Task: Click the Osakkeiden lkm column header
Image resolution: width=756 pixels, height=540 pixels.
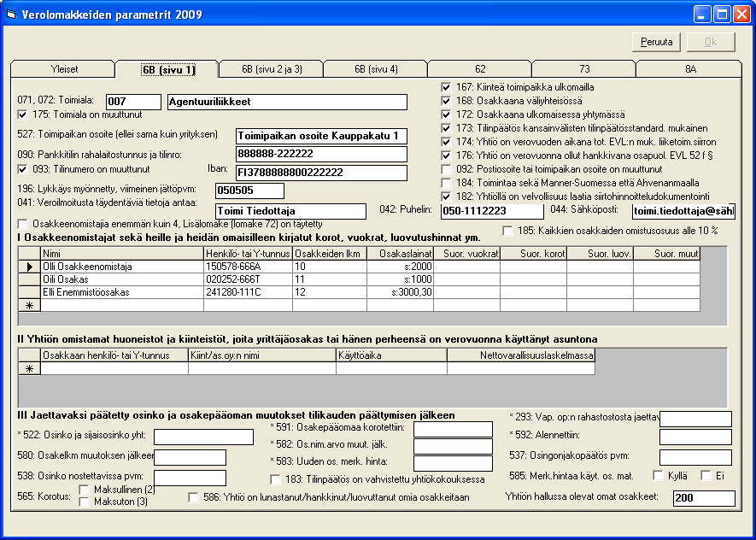Action: click(330, 254)
